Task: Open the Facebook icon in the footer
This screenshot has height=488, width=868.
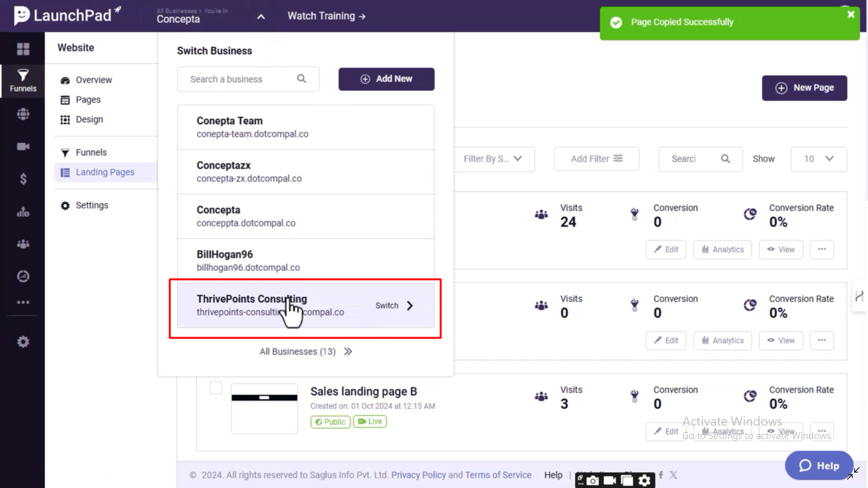Action: (x=661, y=475)
